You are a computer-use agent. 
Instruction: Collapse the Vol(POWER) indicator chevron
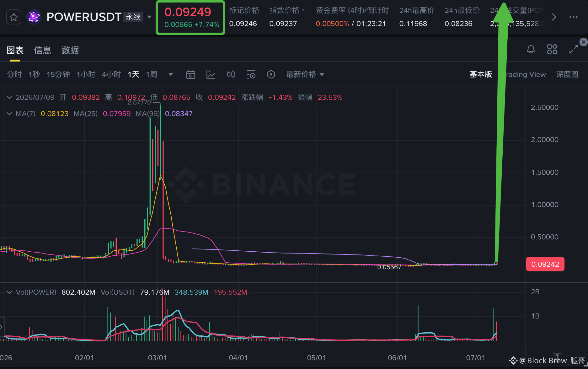click(9, 292)
